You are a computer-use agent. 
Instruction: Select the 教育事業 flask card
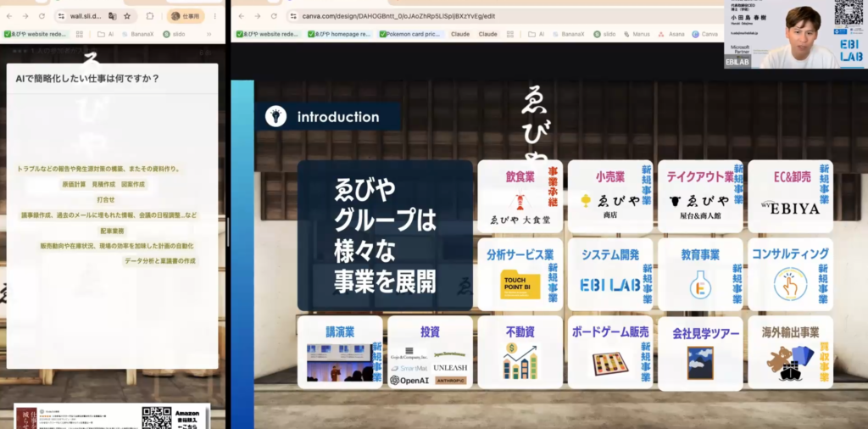700,274
